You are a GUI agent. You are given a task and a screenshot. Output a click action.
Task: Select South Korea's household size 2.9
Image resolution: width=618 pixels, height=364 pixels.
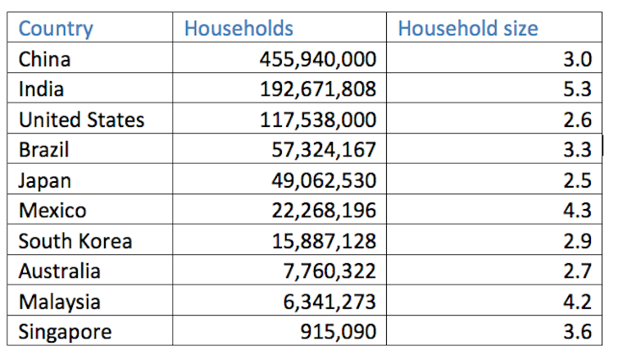pos(494,239)
